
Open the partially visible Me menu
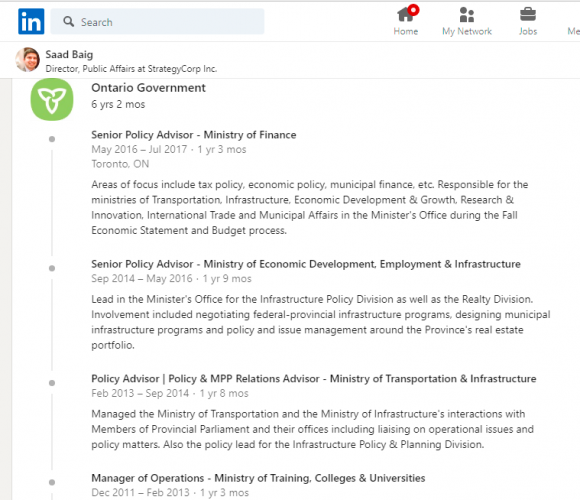(573, 31)
